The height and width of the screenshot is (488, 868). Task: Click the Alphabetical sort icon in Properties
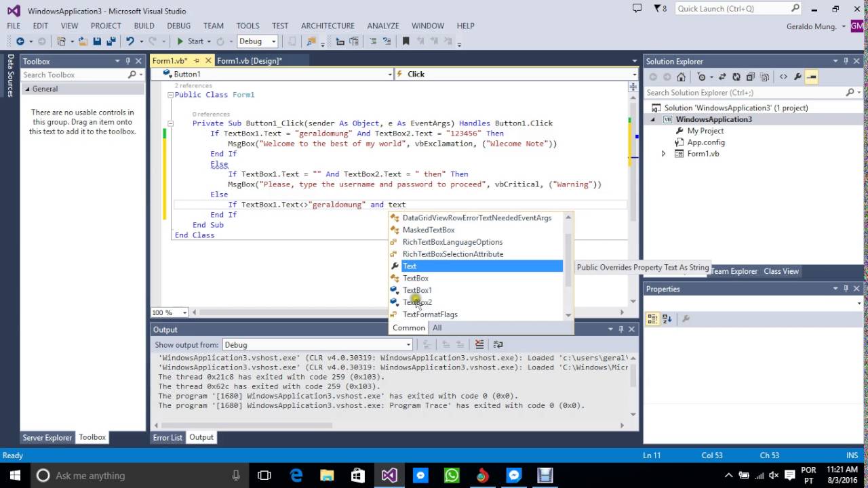click(667, 319)
